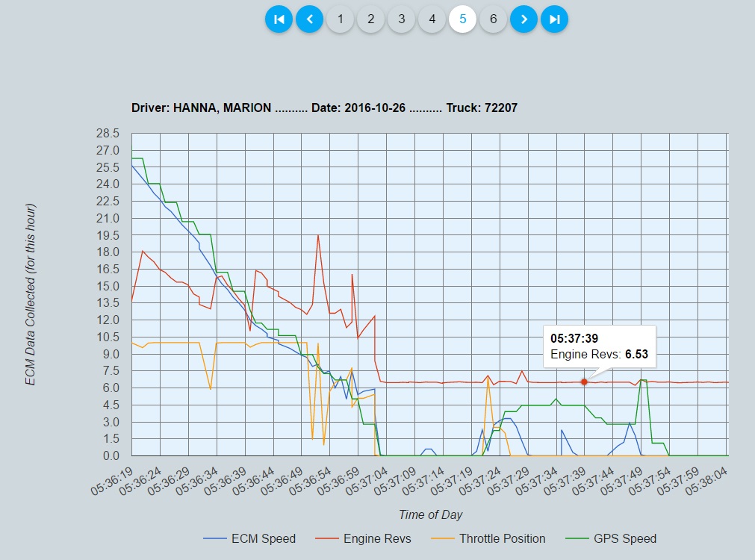Select current page 5 button
The width and height of the screenshot is (755, 560).
463,19
